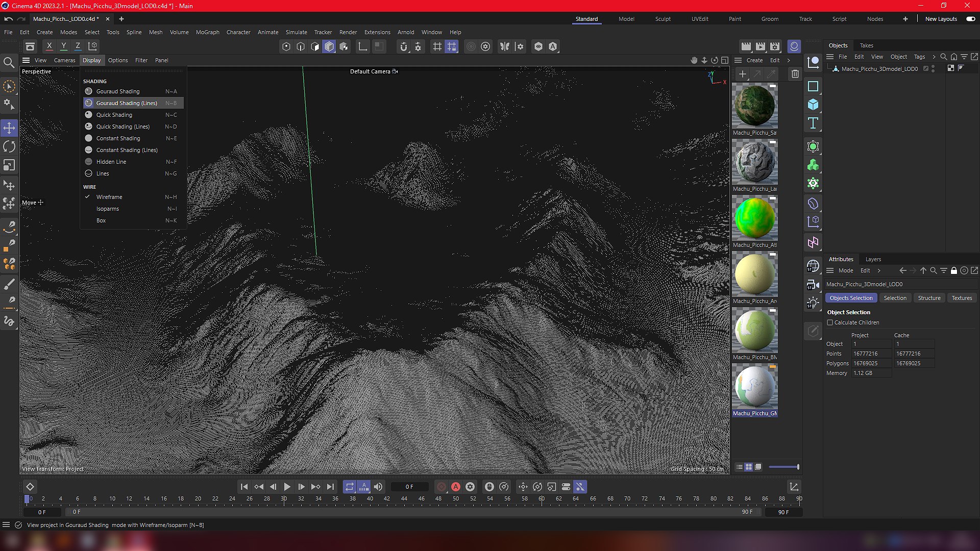Click the Objects Selection button
Viewport: 980px width, 551px height.
pos(851,298)
